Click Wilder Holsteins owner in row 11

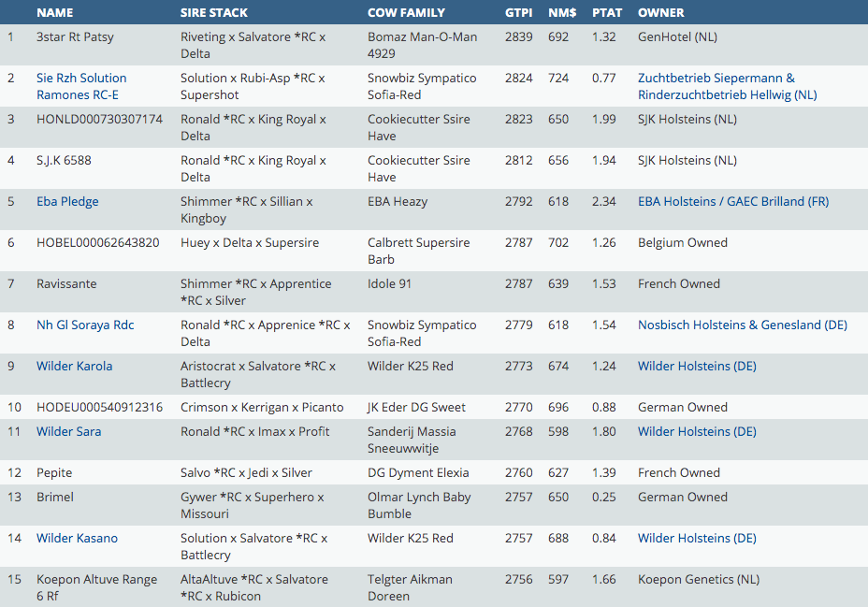[697, 431]
